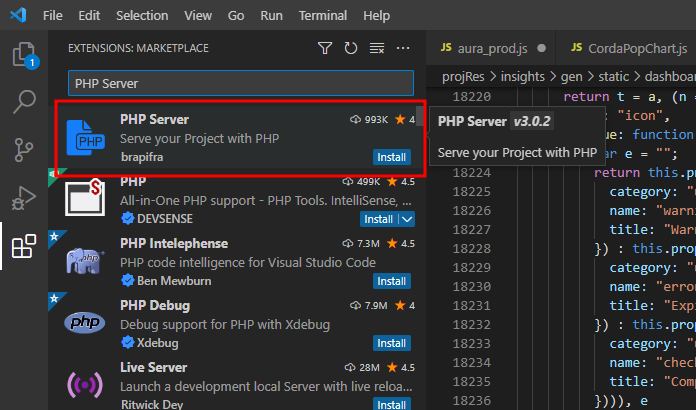Open the Explorer view in activity bar
Viewport: 696px width, 410px height.
tap(24, 54)
